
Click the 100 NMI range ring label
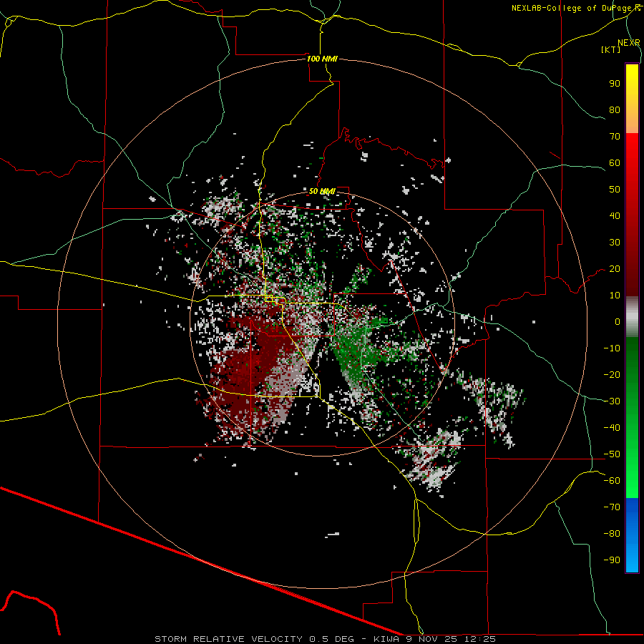323,59
